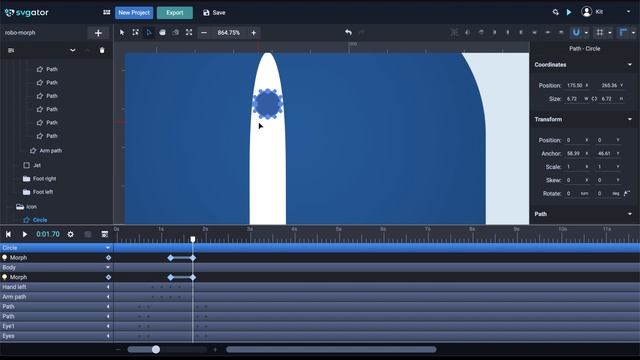Select the node edit tool
The width and height of the screenshot is (640, 360).
(149, 32)
